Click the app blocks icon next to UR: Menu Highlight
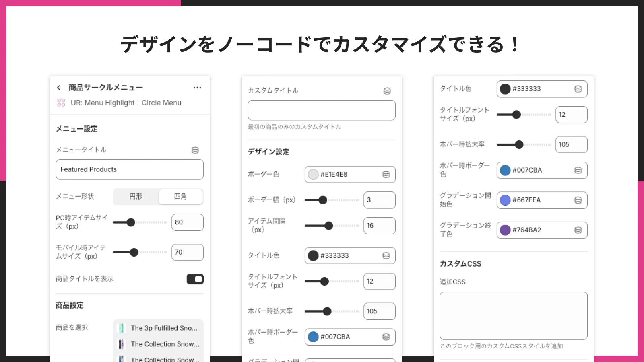This screenshot has width=644, height=362. pos(61,103)
